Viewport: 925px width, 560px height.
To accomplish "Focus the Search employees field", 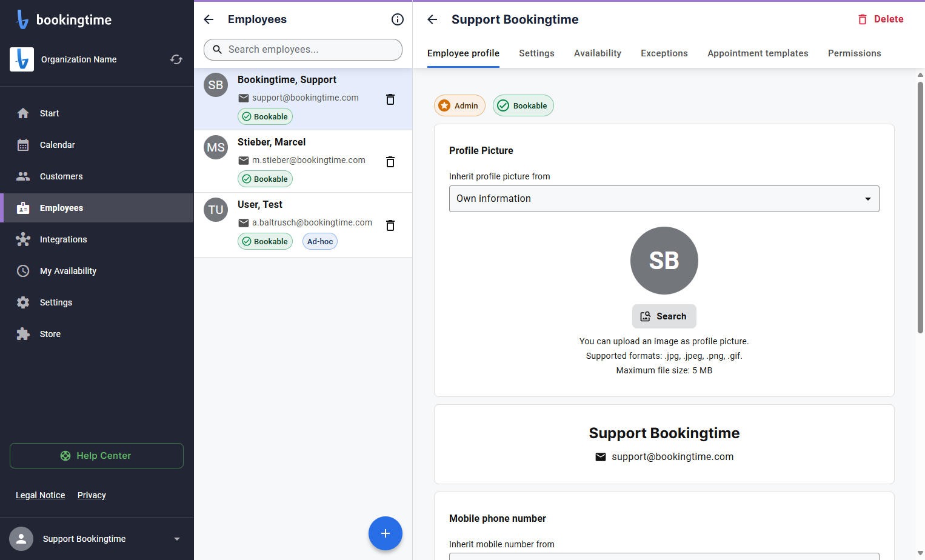I will point(303,50).
